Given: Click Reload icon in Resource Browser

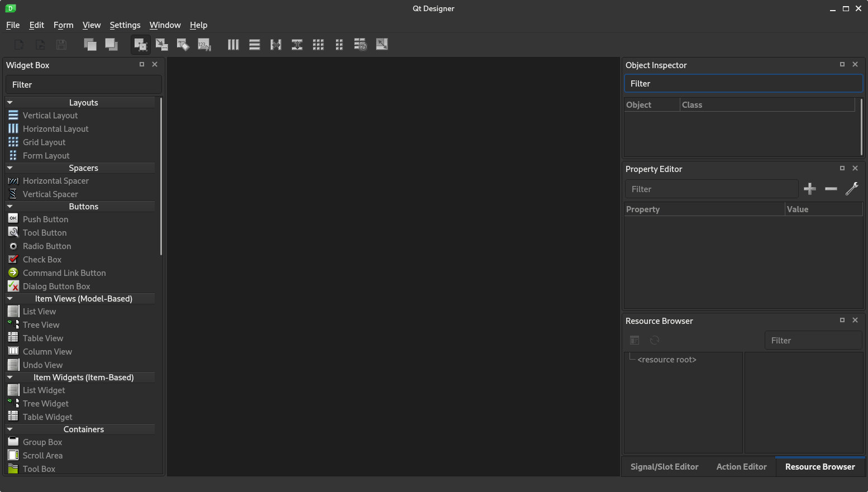Looking at the screenshot, I should click(x=655, y=340).
